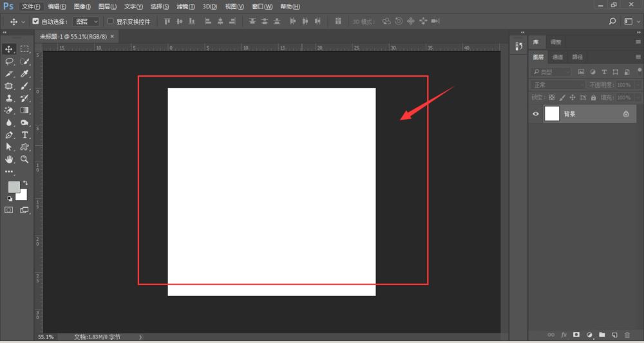Image resolution: width=644 pixels, height=343 pixels.
Task: Open the 滤镜(T) menu
Action: coord(185,6)
